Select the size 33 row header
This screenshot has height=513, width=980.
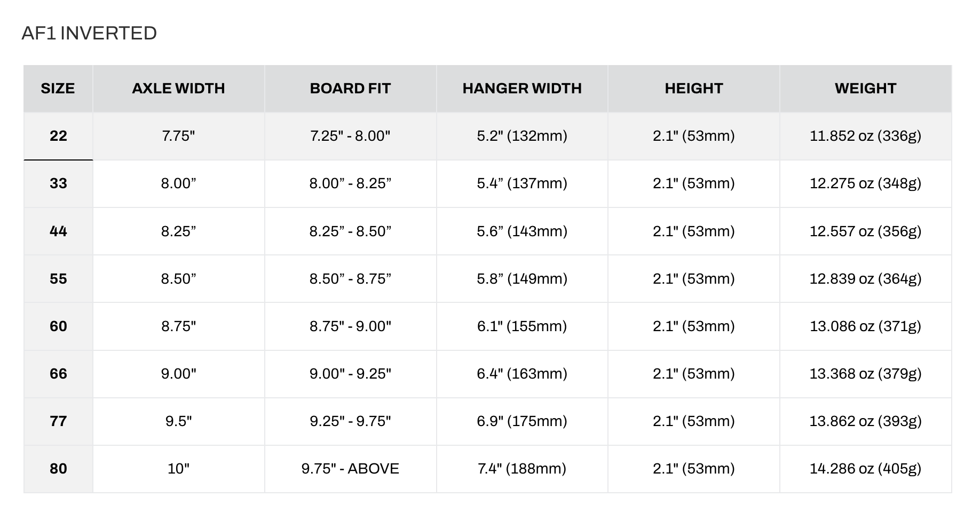click(58, 183)
